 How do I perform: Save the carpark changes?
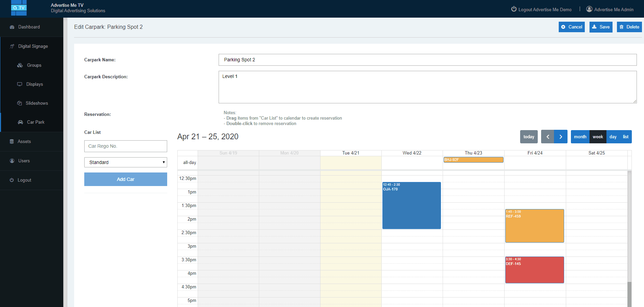click(601, 27)
